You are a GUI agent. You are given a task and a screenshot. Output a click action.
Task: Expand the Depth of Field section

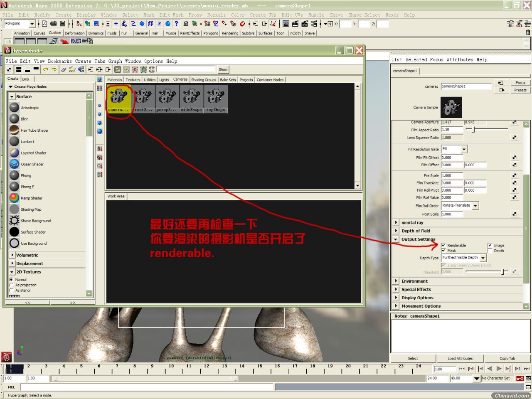(x=396, y=231)
